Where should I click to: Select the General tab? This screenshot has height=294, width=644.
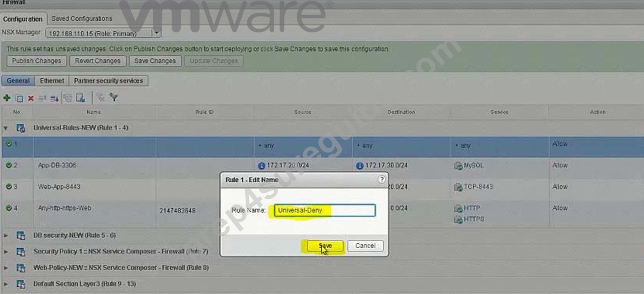pos(18,81)
